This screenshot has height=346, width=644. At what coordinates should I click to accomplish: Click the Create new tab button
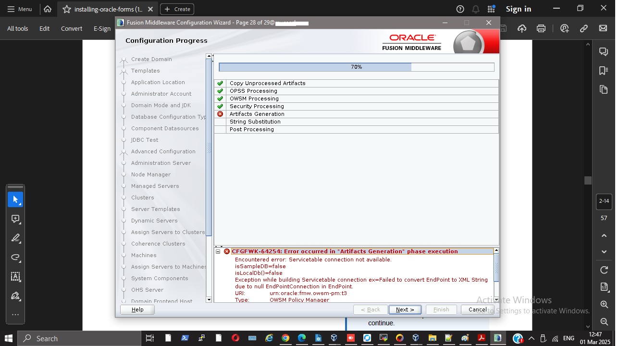(177, 9)
